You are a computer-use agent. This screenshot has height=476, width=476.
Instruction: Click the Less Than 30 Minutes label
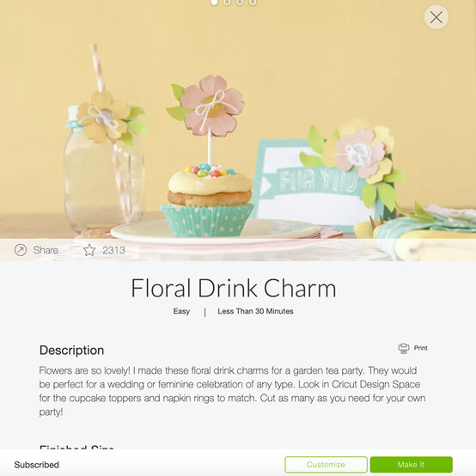point(255,311)
